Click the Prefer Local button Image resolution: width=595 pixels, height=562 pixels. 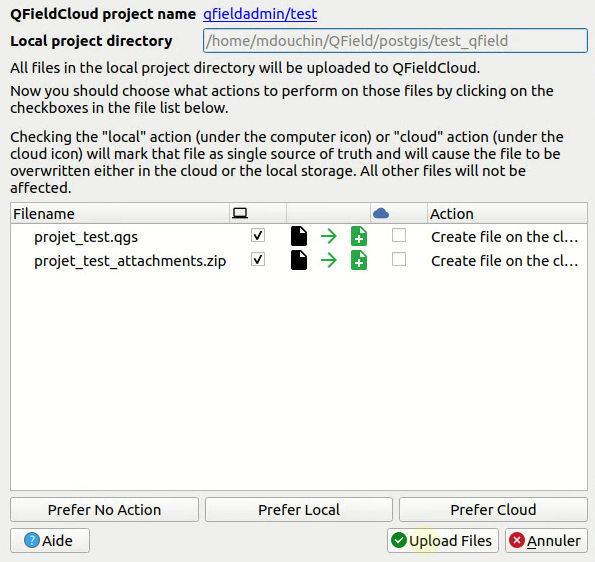click(299, 510)
